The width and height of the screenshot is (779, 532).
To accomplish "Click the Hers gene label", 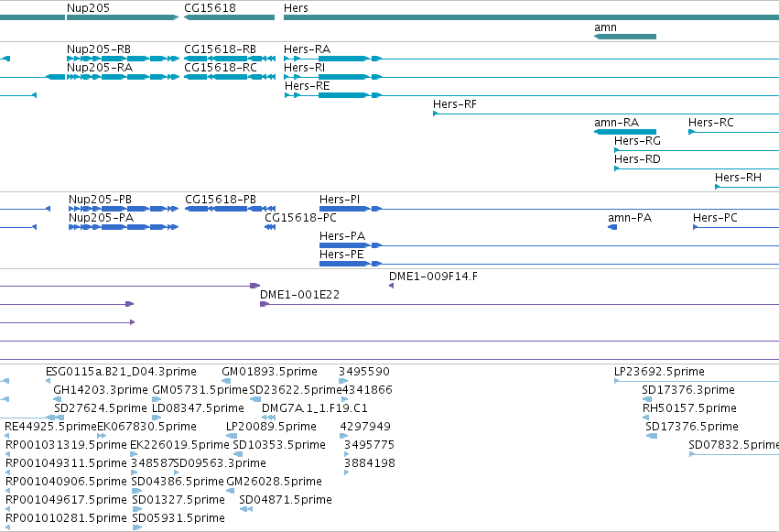I will coord(296,8).
